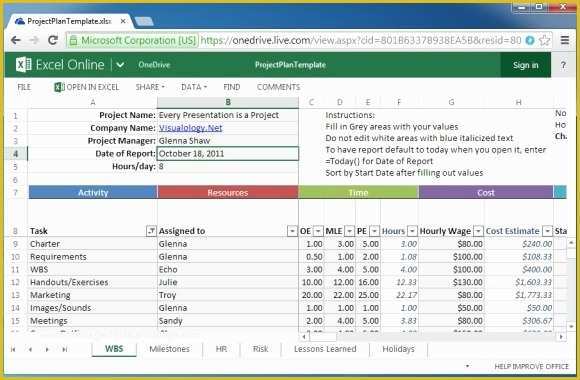Follow the Visualology.Net hyperlink

[x=190, y=128]
